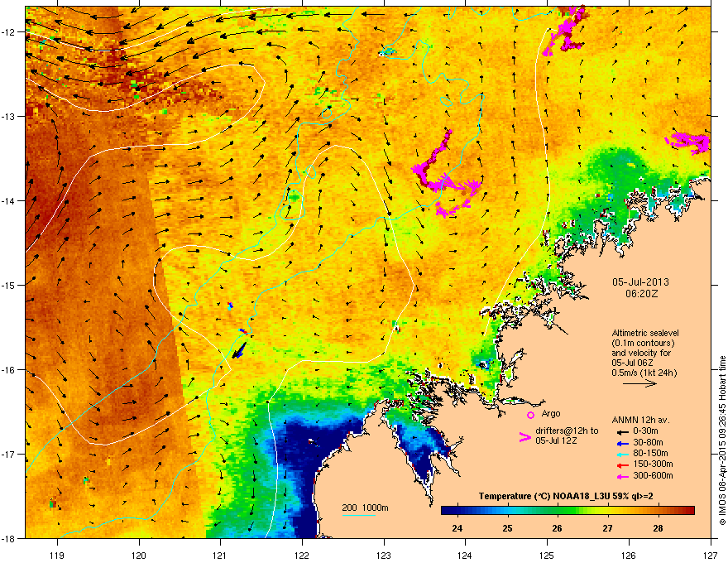
Task: Click latitude axis label -13
Action: click(8, 116)
